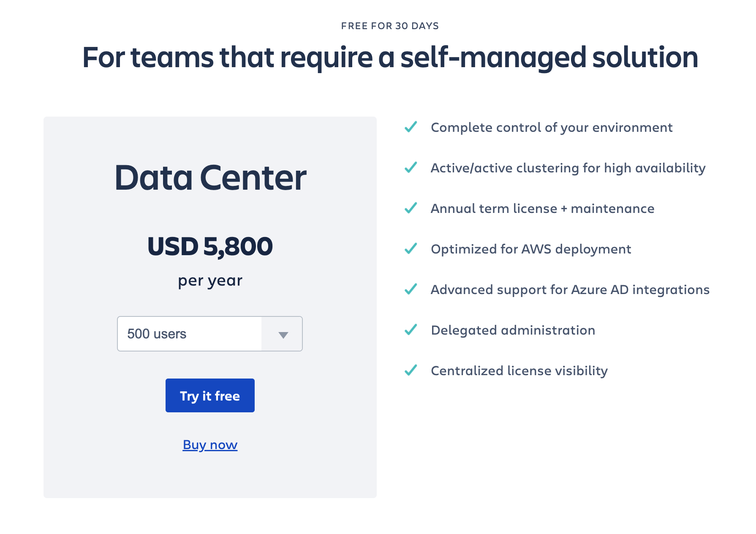Click checkmark beside Delegated administration
This screenshot has width=756, height=534.
click(411, 330)
